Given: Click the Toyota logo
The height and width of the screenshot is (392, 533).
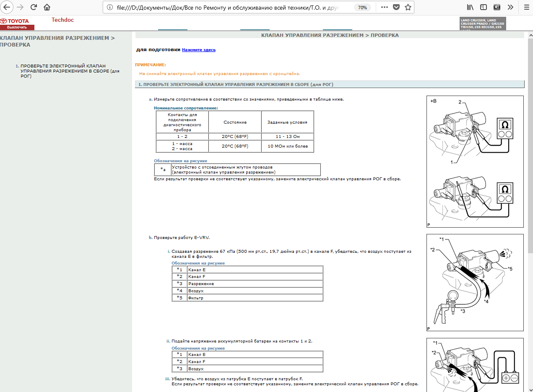Looking at the screenshot, I should [15, 21].
